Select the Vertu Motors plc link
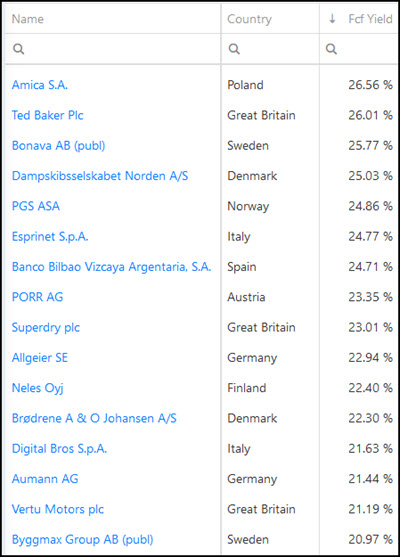Viewport: 400px width, 557px height. tap(58, 509)
